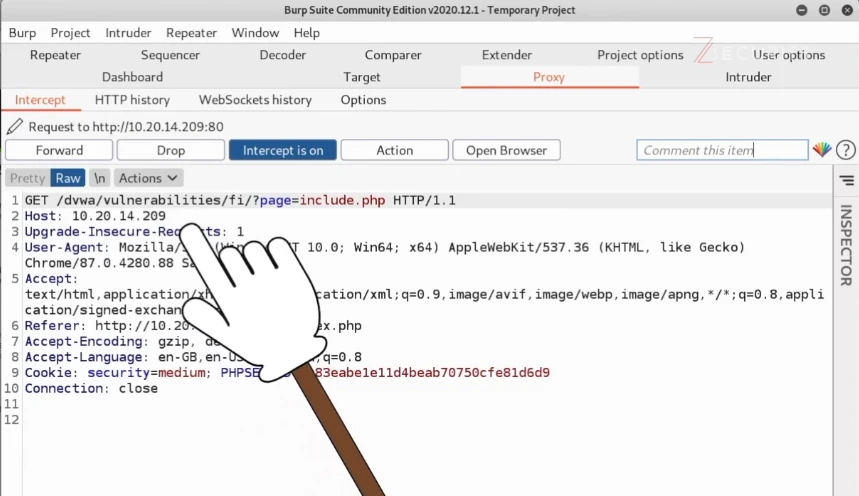Toggle the \n non-printable characters button
The width and height of the screenshot is (859, 496).
(99, 178)
